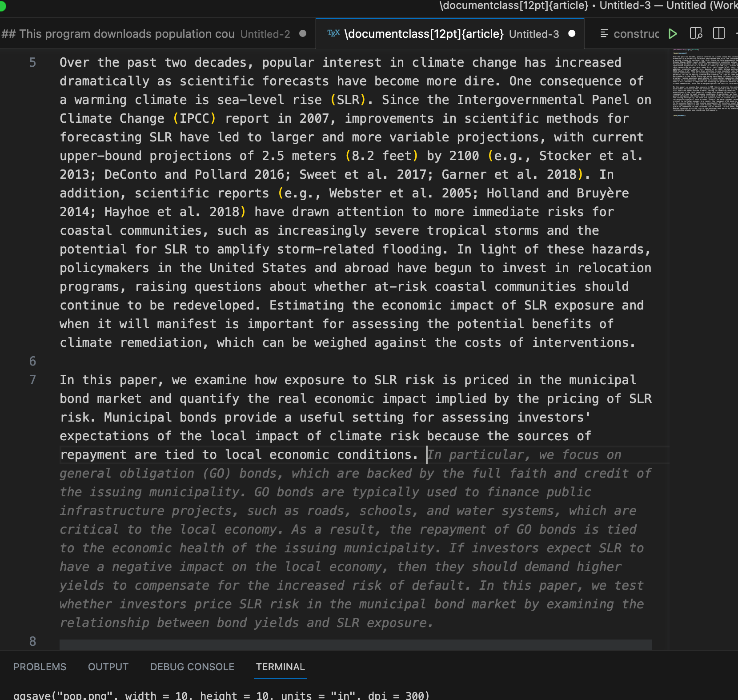Click line number 8 in gutter
The height and width of the screenshot is (700, 738).
pyautogui.click(x=32, y=642)
